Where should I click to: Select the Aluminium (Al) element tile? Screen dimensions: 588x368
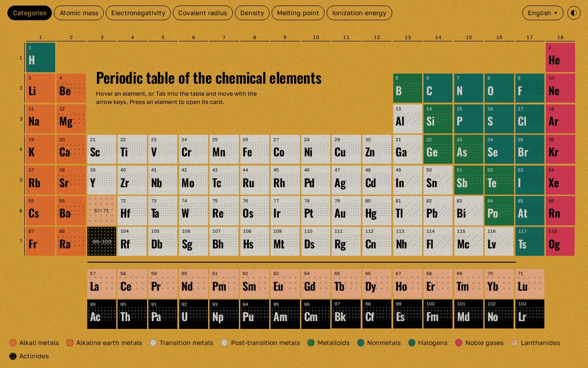[x=407, y=119]
